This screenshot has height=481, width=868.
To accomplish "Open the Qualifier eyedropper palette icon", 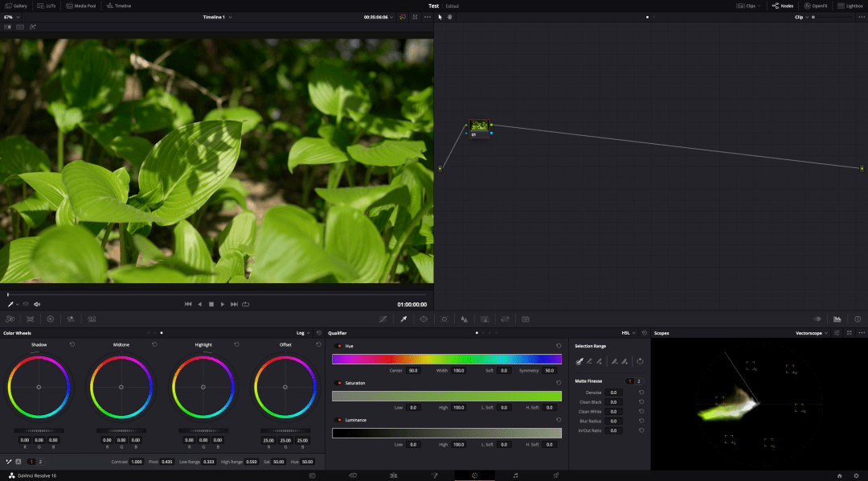I will point(403,319).
